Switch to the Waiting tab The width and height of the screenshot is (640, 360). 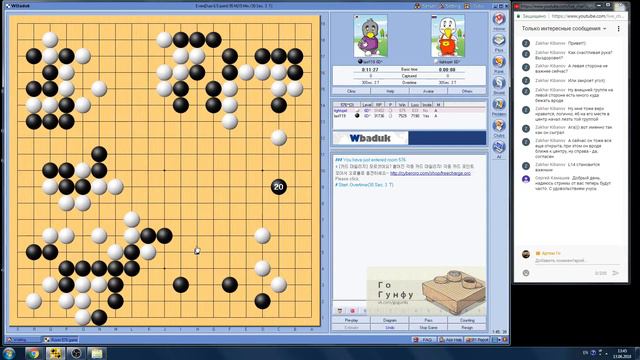24,340
